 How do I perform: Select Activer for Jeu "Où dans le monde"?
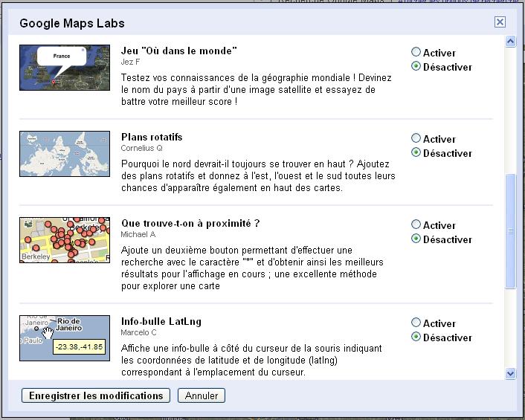click(416, 51)
